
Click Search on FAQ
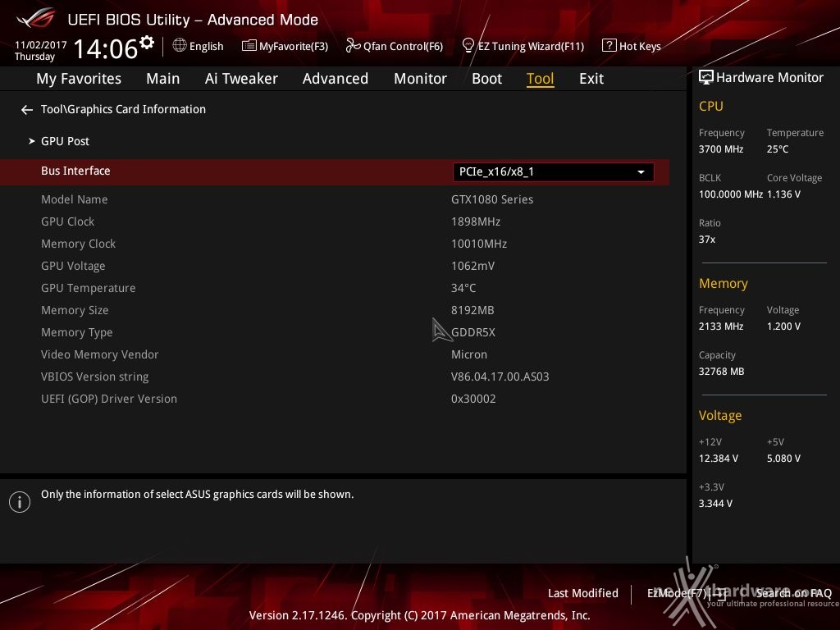pos(793,593)
